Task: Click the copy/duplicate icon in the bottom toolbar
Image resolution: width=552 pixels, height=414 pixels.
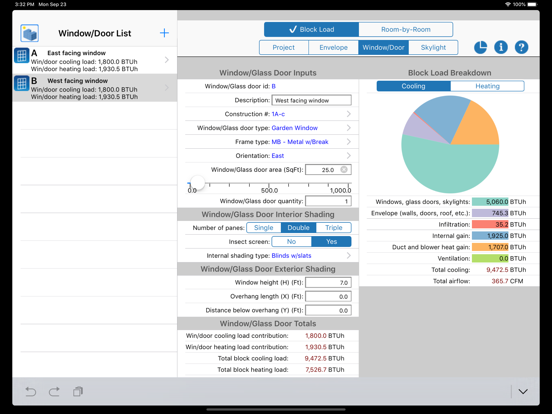Action: pyautogui.click(x=78, y=391)
